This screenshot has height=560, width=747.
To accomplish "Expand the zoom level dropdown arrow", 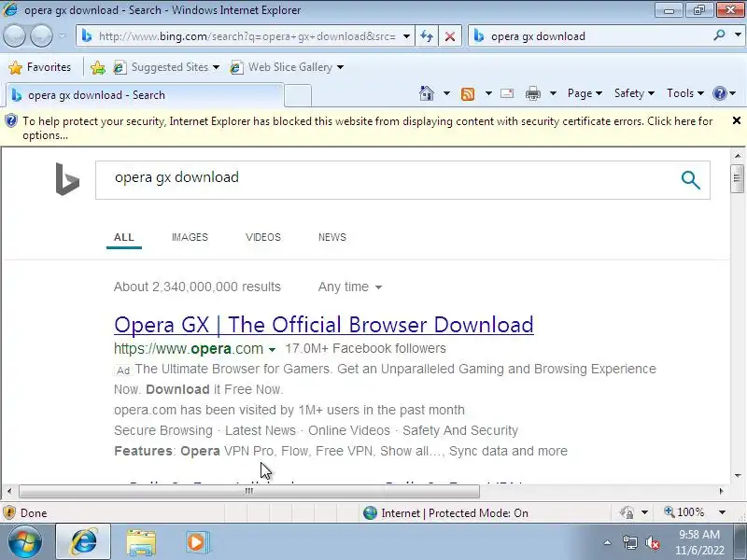I will 722,512.
